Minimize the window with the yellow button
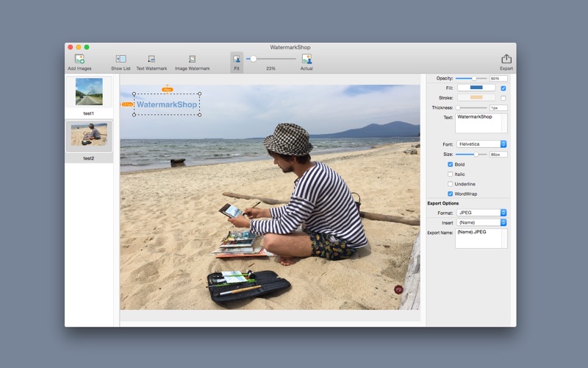This screenshot has height=368, width=588. click(x=79, y=47)
